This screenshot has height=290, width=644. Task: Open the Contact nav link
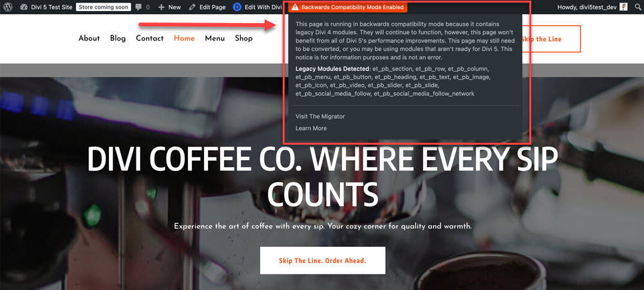tap(149, 38)
